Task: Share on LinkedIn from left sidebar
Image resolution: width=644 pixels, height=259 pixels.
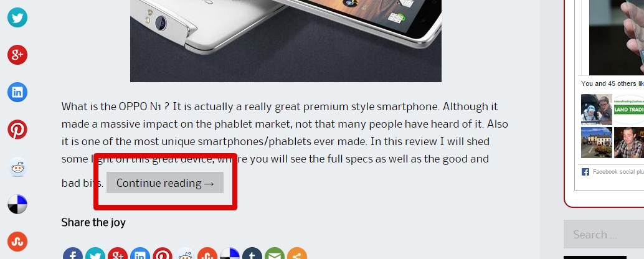Action: 17,92
